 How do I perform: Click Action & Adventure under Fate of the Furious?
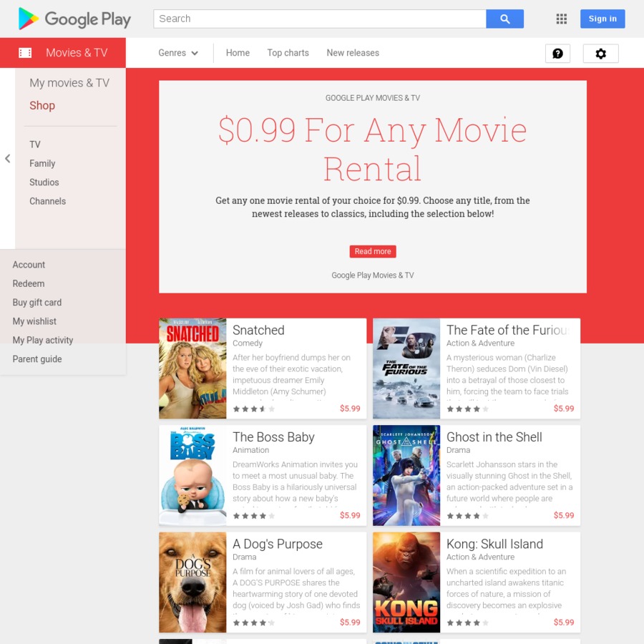point(480,343)
